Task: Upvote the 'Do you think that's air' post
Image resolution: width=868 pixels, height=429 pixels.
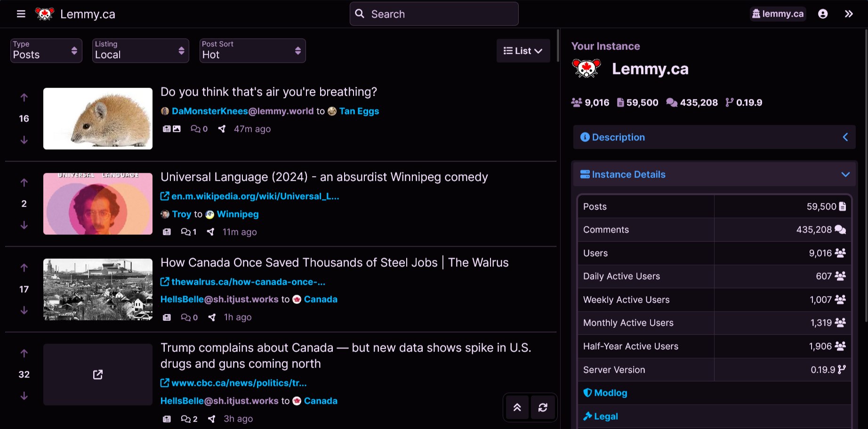Action: tap(24, 97)
